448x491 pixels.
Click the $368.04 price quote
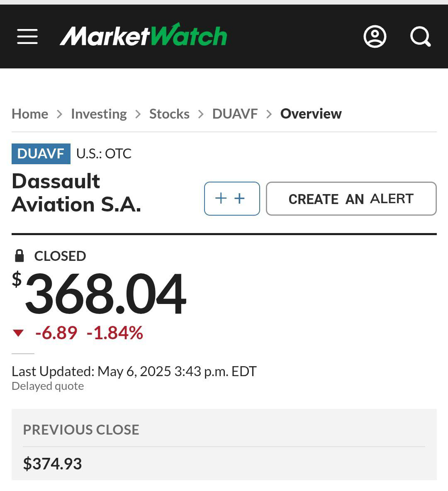[x=105, y=294]
